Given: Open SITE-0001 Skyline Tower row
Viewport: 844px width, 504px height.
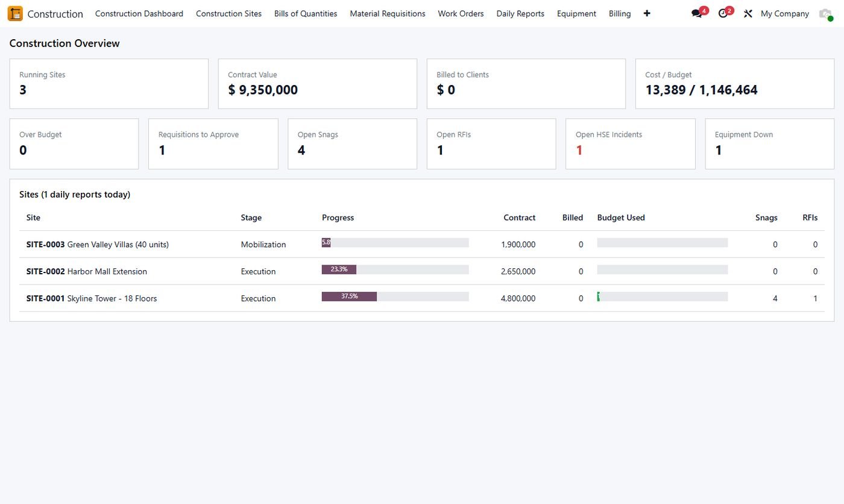Looking at the screenshot, I should 422,298.
